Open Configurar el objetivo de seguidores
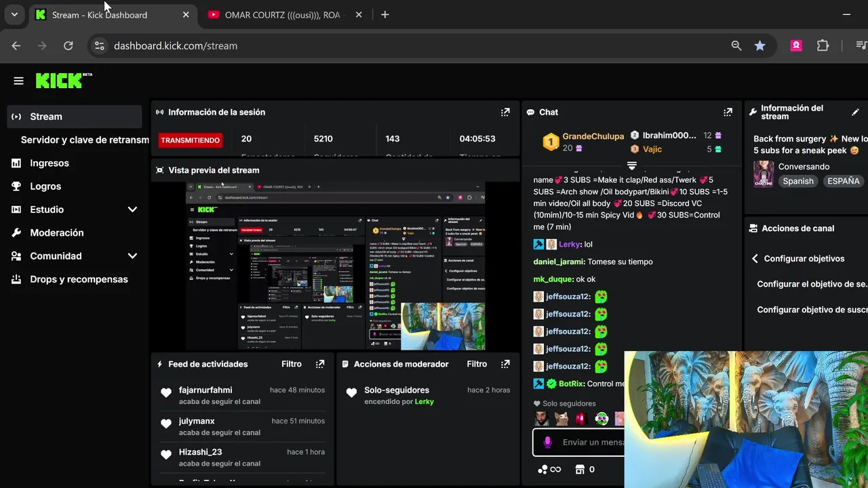This screenshot has height=488, width=868. 812,284
